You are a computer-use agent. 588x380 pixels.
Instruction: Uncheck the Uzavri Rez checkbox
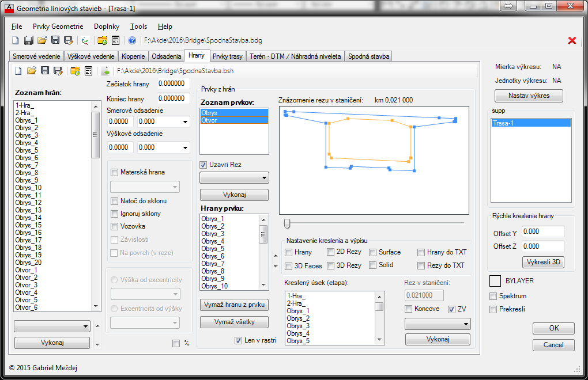(203, 165)
